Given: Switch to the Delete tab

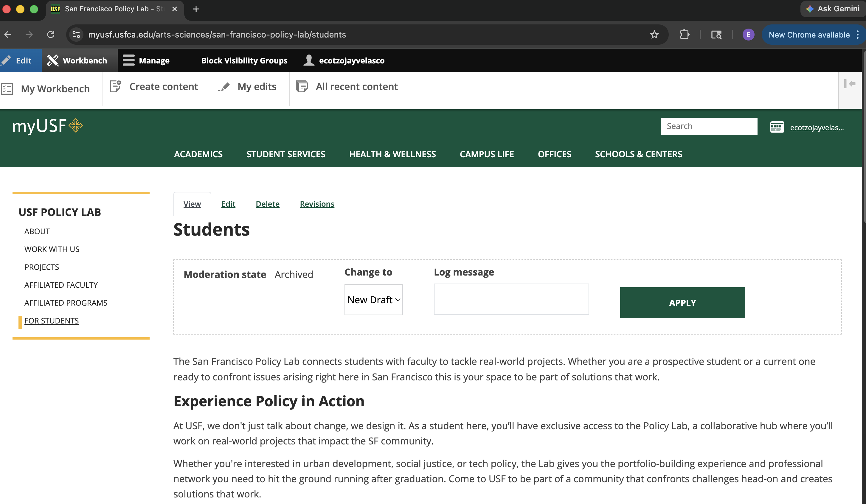Looking at the screenshot, I should 267,204.
